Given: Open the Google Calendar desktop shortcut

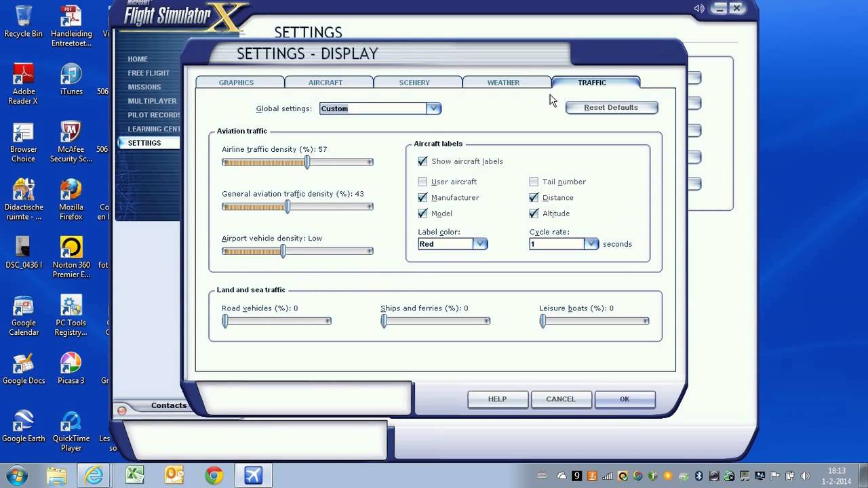Looking at the screenshot, I should tap(23, 316).
